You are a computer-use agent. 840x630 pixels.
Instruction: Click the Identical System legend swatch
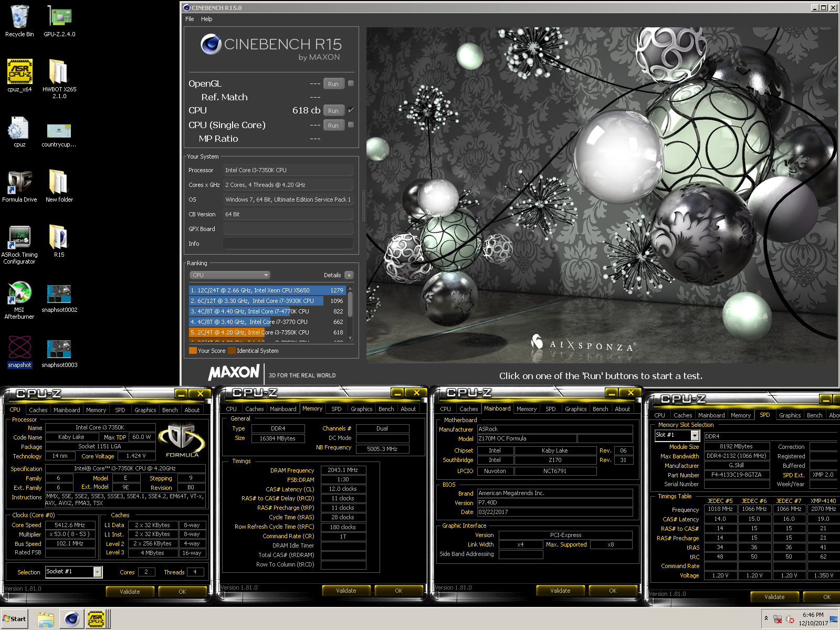(x=232, y=351)
